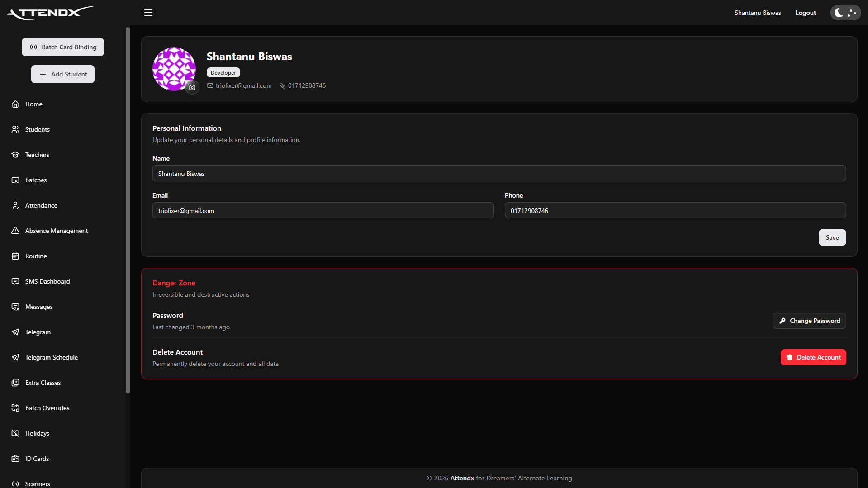Select the Telegram sidebar icon
868x488 pixels.
pyautogui.click(x=15, y=332)
